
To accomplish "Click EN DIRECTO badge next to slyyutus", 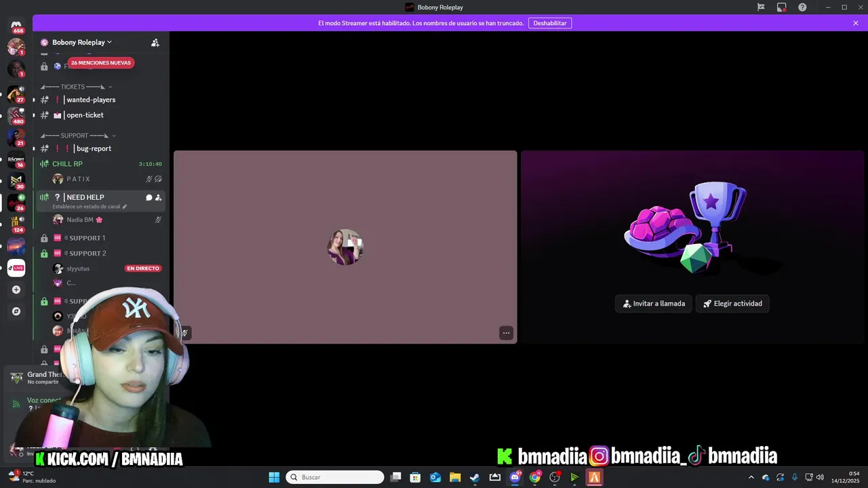I will pyautogui.click(x=142, y=268).
